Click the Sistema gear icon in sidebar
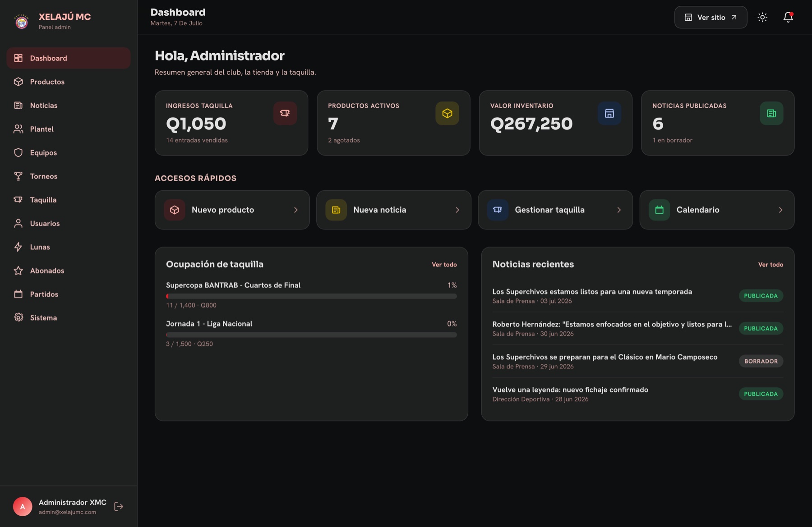 pyautogui.click(x=18, y=317)
